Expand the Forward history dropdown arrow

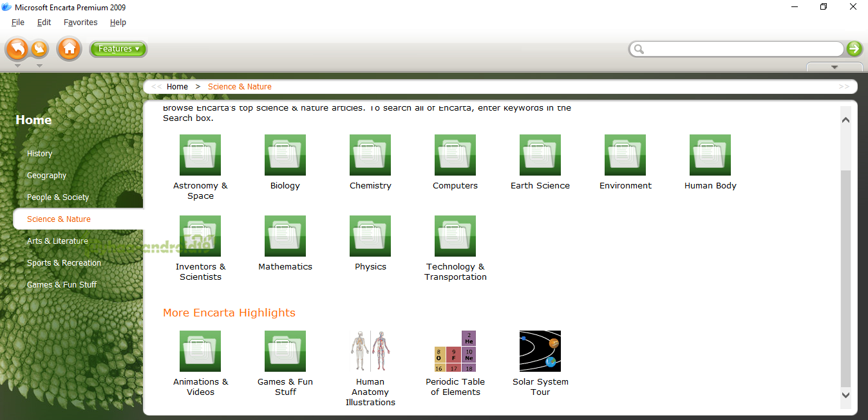39,66
